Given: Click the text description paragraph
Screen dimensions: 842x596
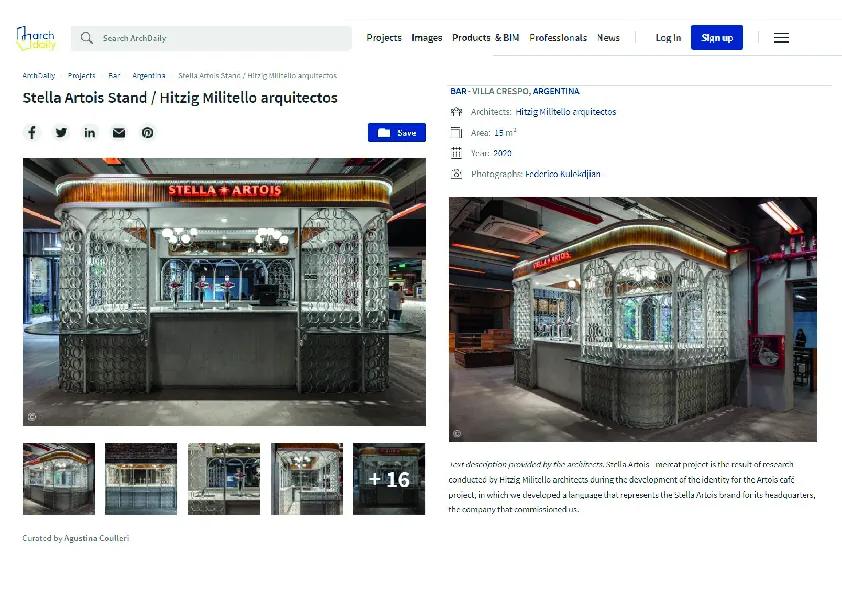Looking at the screenshot, I should pyautogui.click(x=632, y=487).
